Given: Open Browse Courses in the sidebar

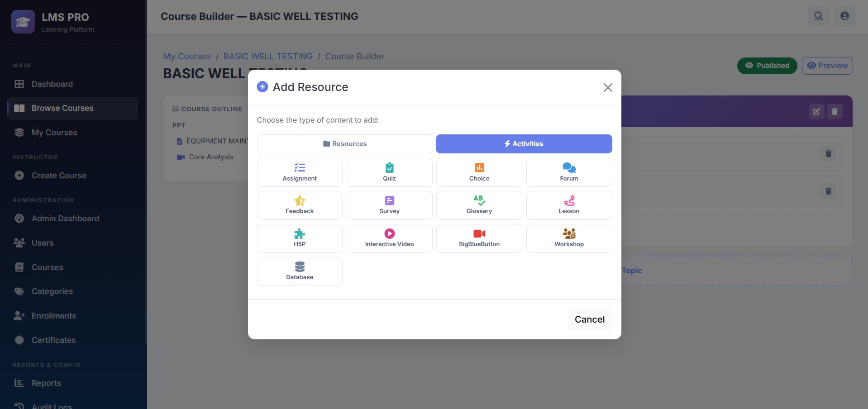Looking at the screenshot, I should 72,108.
